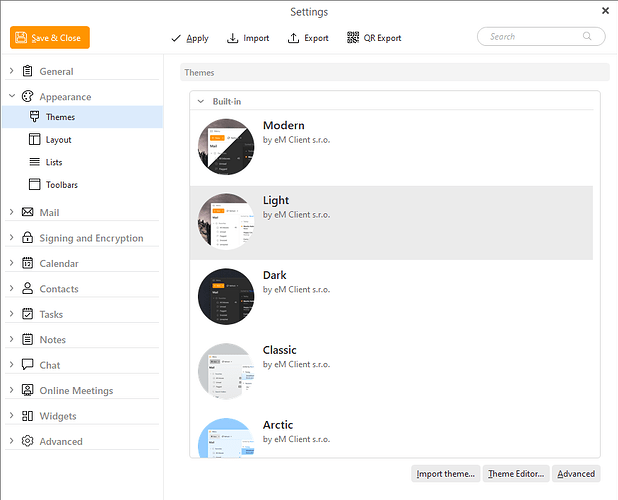Click the Save & Close floppy disk icon
The height and width of the screenshot is (500, 618).
(x=21, y=37)
